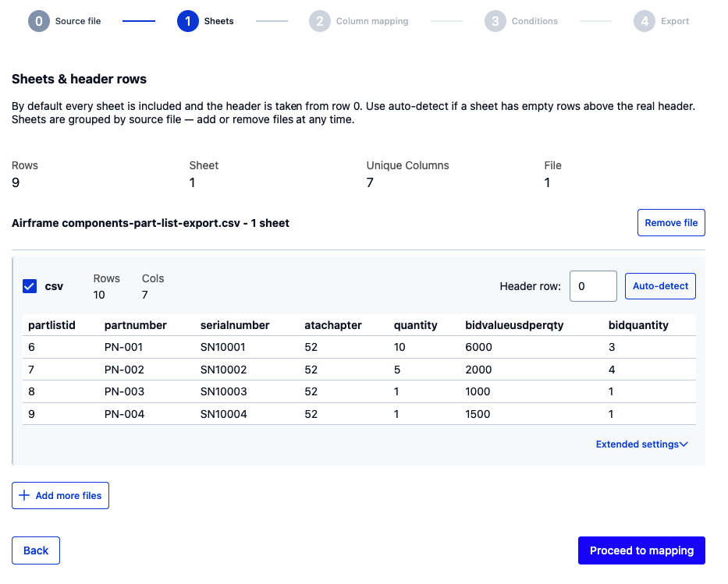Select the Sheets step label
This screenshot has height=584, width=728.
[218, 21]
